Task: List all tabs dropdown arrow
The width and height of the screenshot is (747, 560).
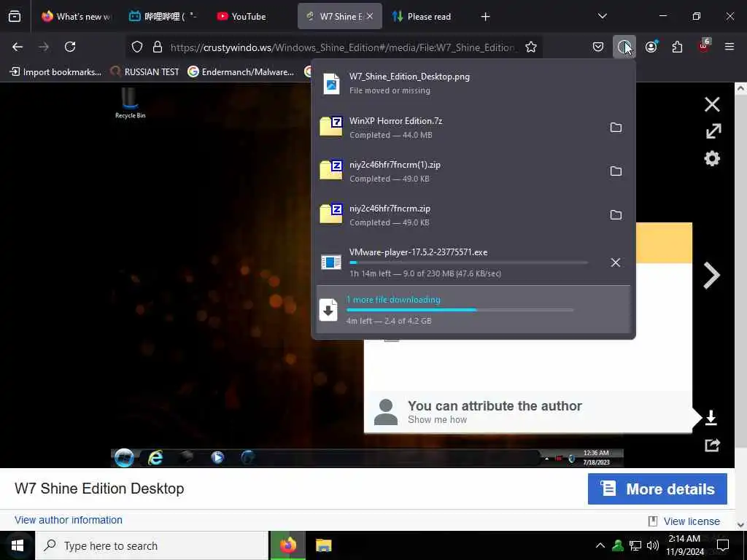Action: 602,17
